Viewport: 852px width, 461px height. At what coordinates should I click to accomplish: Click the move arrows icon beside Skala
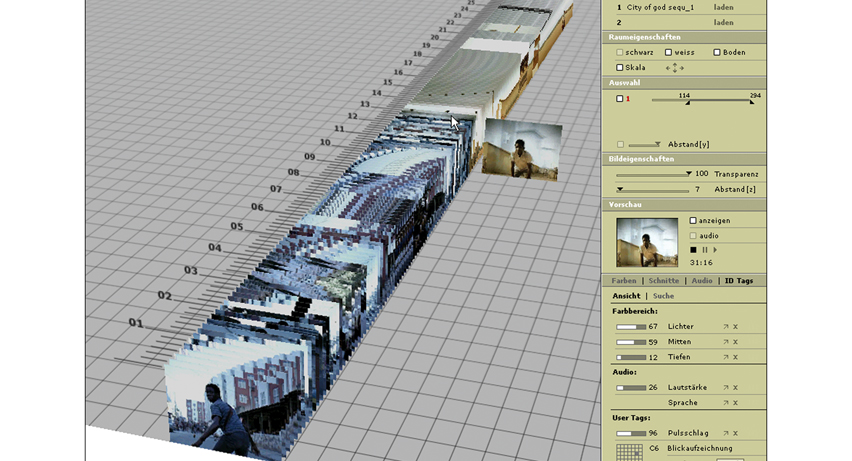click(674, 68)
